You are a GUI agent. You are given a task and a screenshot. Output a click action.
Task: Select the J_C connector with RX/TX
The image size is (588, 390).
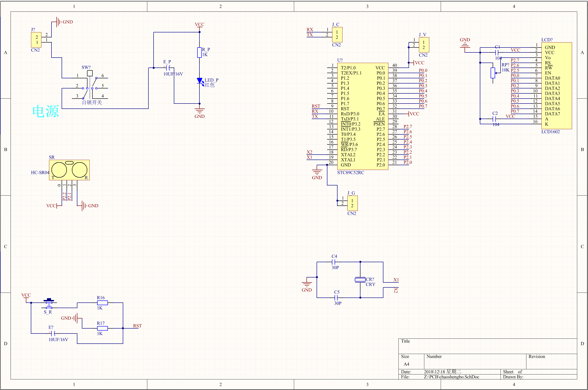click(x=337, y=35)
